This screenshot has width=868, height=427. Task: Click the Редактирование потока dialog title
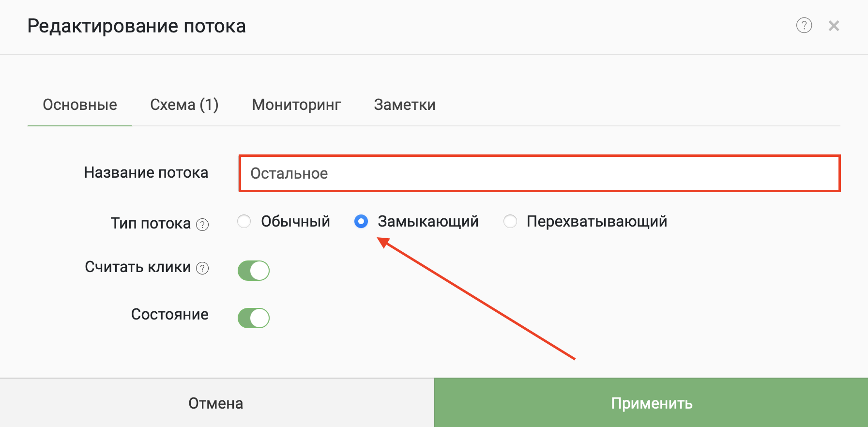(x=137, y=26)
